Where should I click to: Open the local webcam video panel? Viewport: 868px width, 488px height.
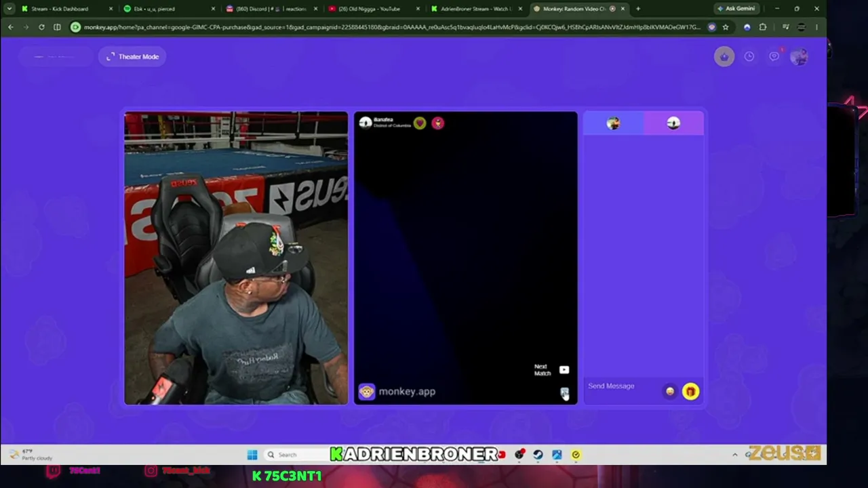[x=236, y=258]
